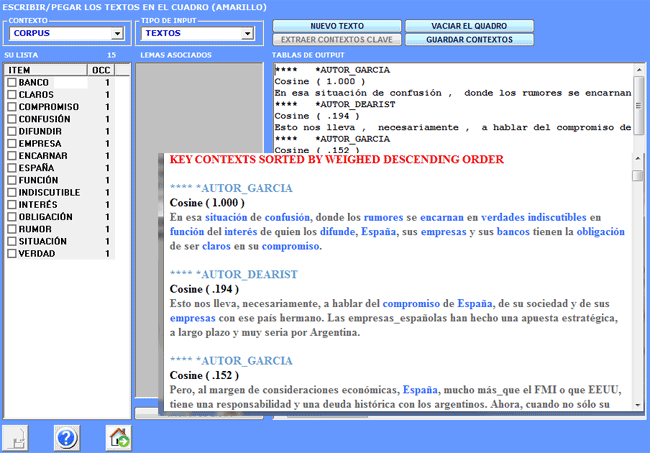Toggle the INDISCUTIBLE checkbox

[x=12, y=192]
